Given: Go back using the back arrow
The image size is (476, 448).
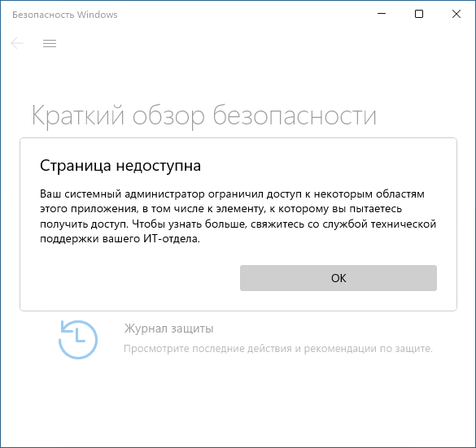Looking at the screenshot, I should (x=17, y=43).
